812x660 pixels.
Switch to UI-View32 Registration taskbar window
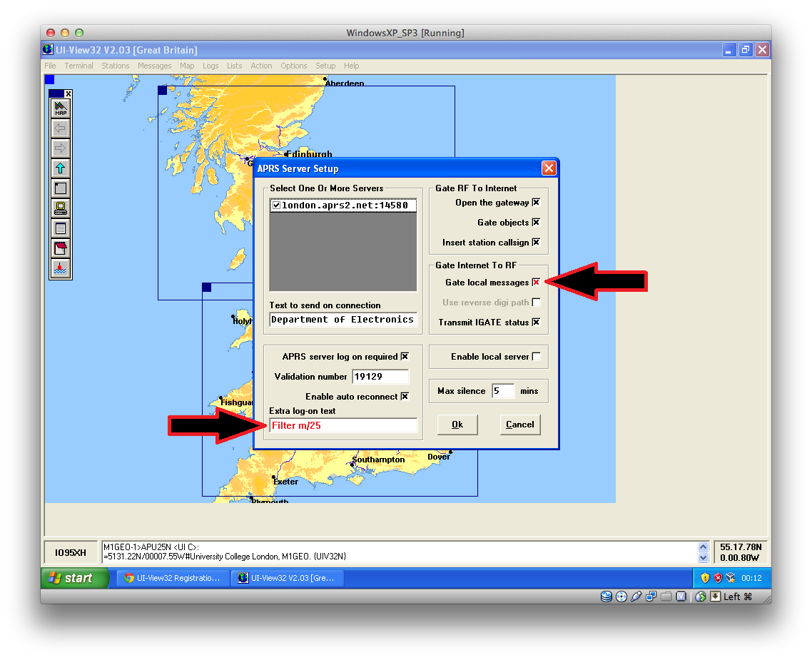click(x=172, y=578)
